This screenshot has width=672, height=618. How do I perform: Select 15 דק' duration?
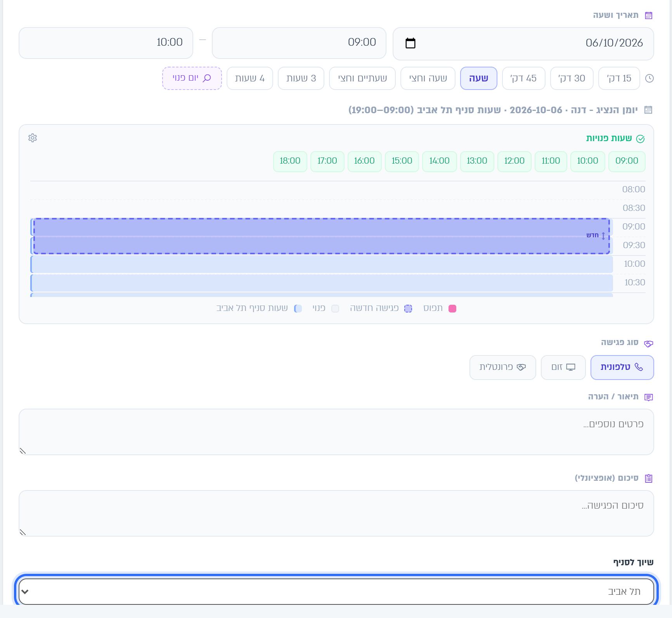619,78
